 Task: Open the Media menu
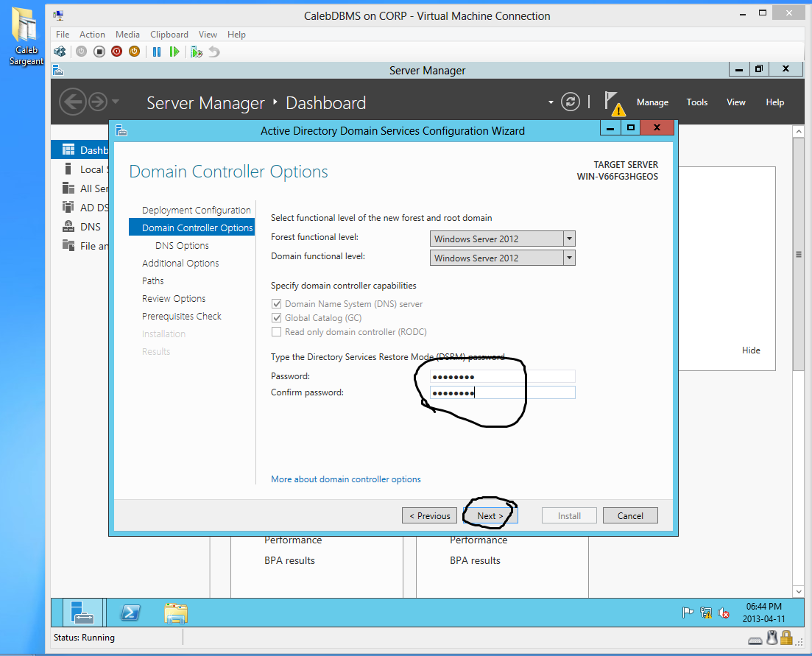(127, 34)
